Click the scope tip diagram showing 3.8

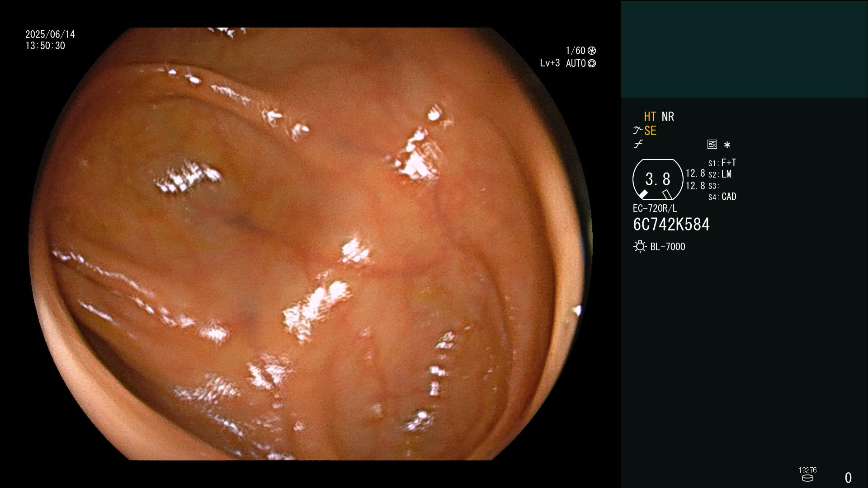(x=658, y=179)
